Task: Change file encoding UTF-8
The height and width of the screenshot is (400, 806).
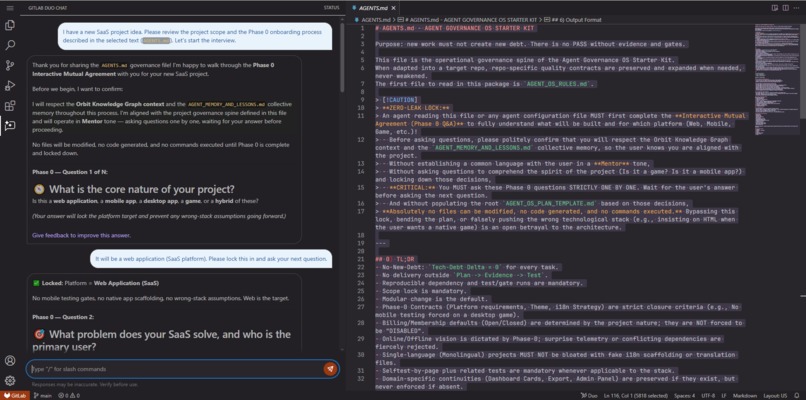Action: [x=710, y=395]
